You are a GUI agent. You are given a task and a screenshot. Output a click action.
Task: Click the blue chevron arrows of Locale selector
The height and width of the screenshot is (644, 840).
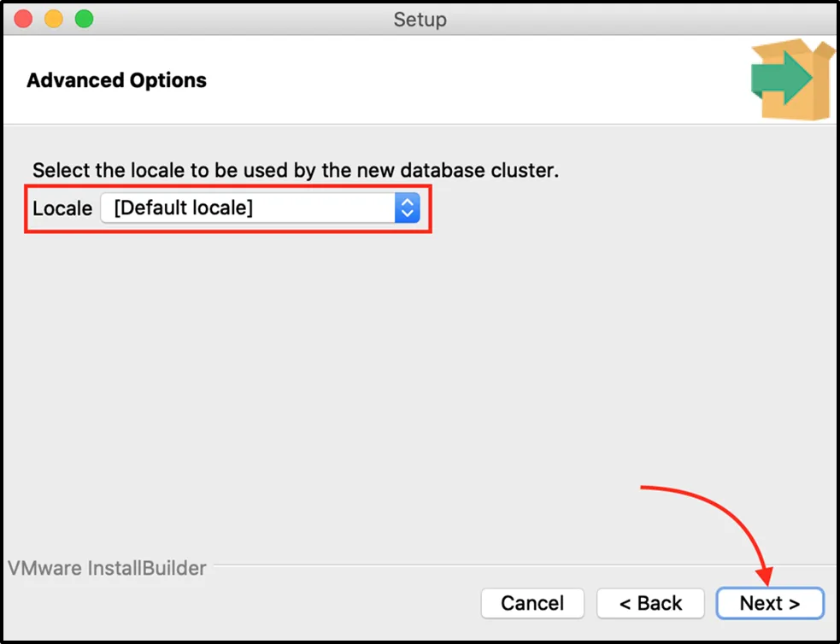click(x=408, y=208)
